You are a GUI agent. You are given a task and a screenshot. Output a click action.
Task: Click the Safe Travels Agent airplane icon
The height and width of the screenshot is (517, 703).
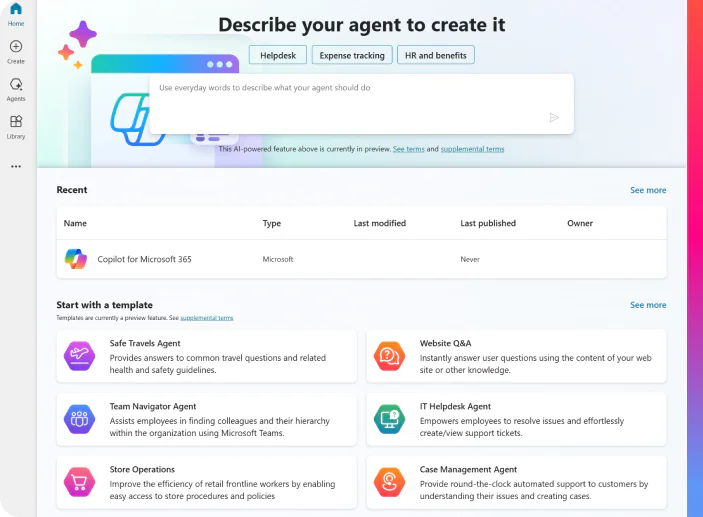click(79, 356)
